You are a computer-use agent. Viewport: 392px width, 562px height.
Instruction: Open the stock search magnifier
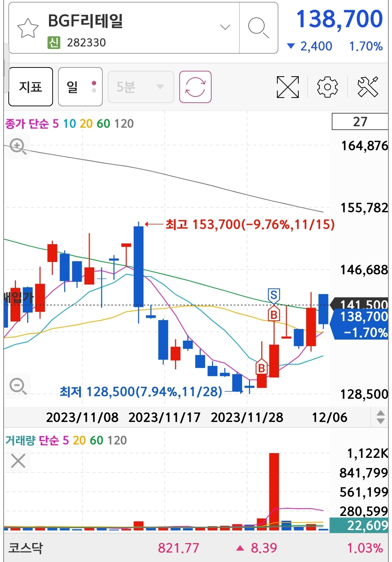(x=258, y=28)
